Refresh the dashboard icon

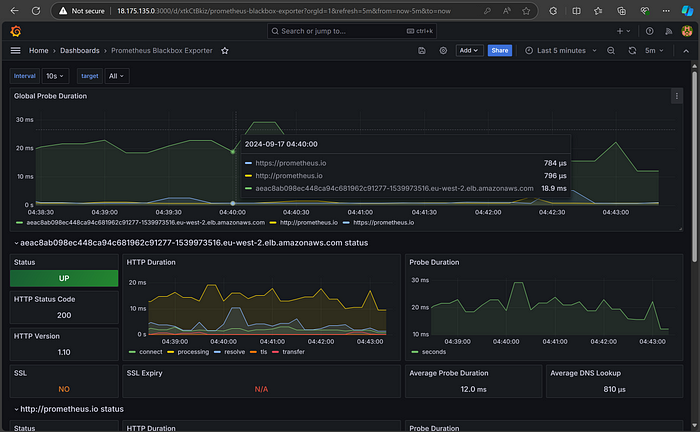[x=632, y=50]
